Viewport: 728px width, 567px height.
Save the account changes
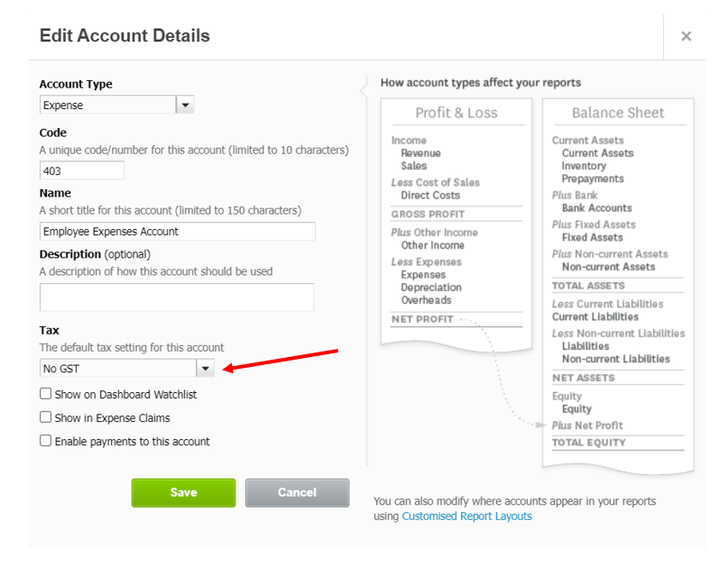(x=183, y=492)
